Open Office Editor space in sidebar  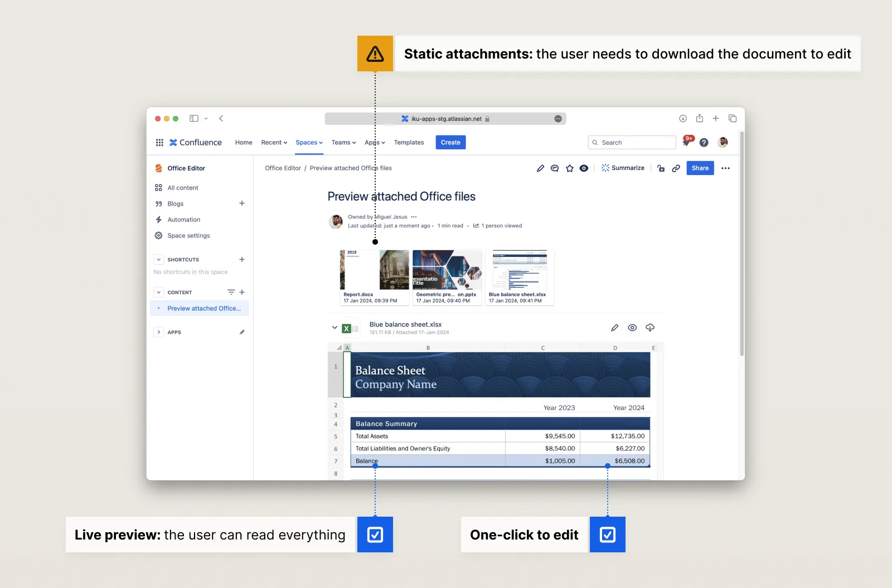click(186, 168)
